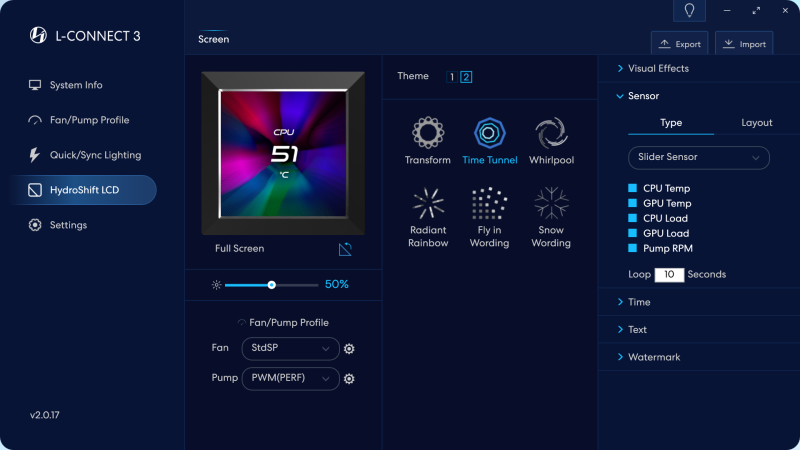800x450 pixels.
Task: Select the Screen tab
Action: 213,39
